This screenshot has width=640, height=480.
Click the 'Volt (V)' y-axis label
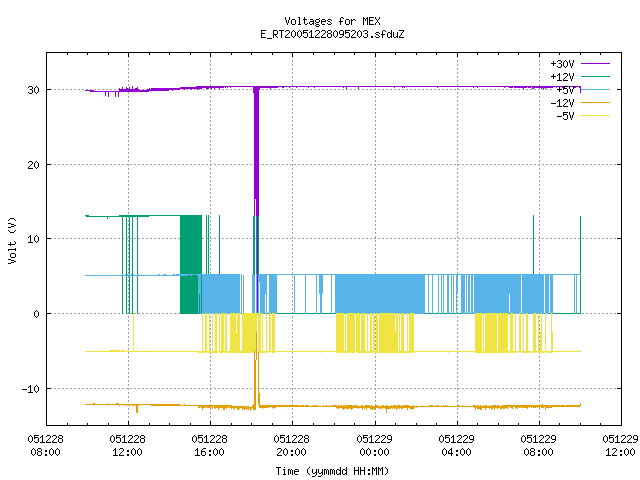pyautogui.click(x=12, y=240)
